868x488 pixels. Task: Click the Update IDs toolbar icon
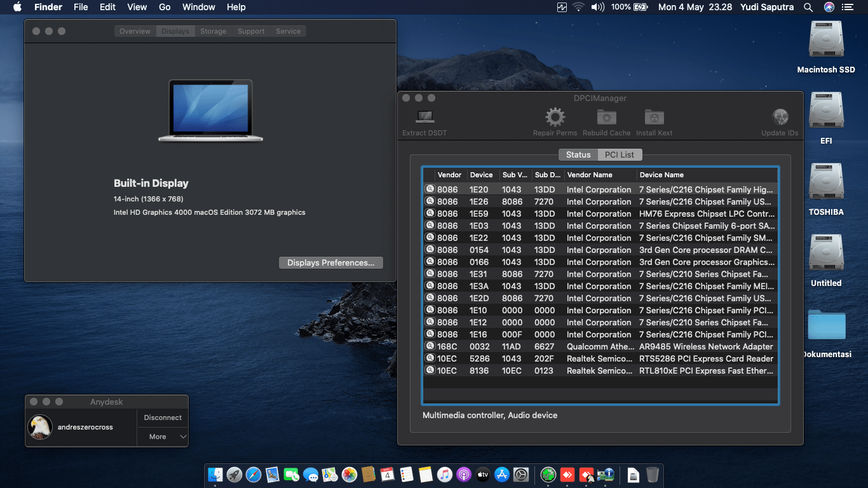780,118
